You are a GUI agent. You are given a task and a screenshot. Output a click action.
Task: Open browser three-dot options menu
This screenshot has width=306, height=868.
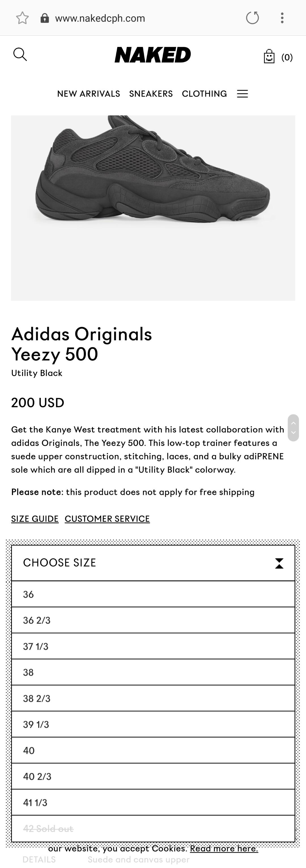pos(282,18)
